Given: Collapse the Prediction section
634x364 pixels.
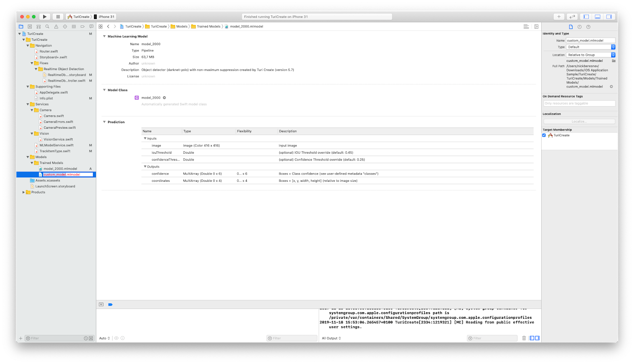Looking at the screenshot, I should click(104, 122).
